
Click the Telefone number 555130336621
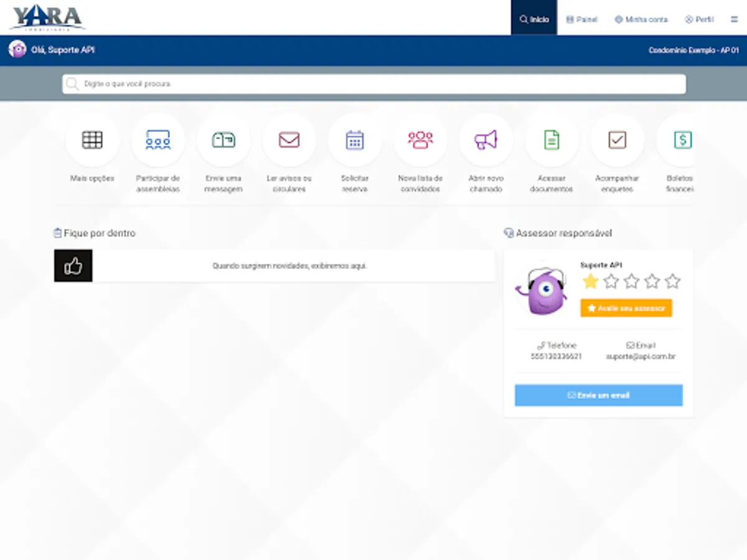[557, 357]
